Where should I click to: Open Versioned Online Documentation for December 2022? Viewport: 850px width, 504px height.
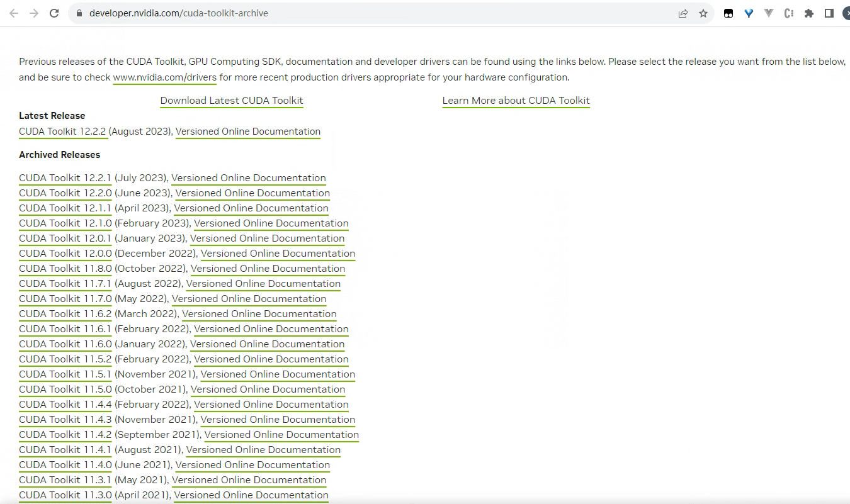coord(278,254)
